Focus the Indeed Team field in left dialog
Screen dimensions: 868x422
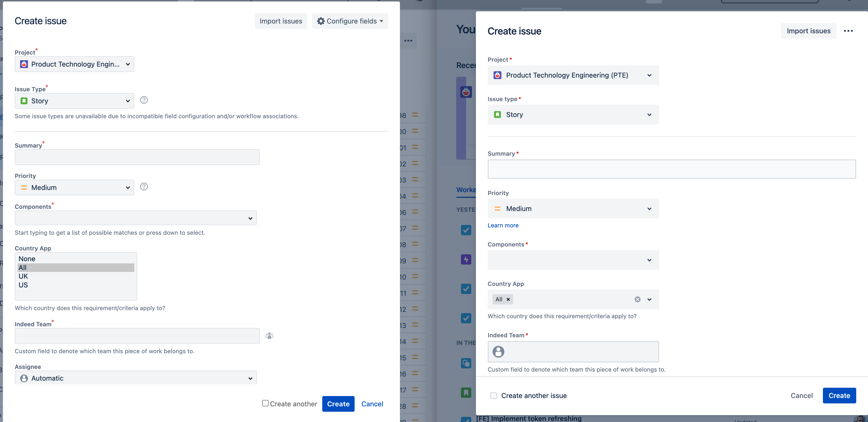137,336
